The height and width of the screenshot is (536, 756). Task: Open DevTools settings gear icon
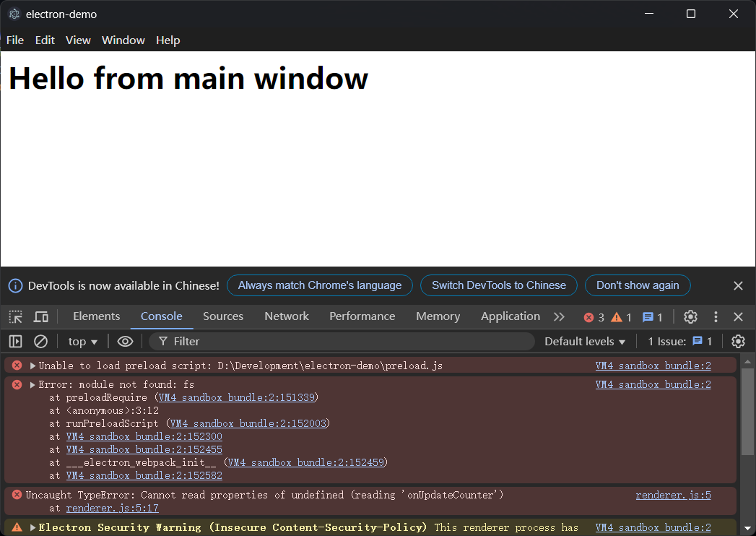coord(690,317)
